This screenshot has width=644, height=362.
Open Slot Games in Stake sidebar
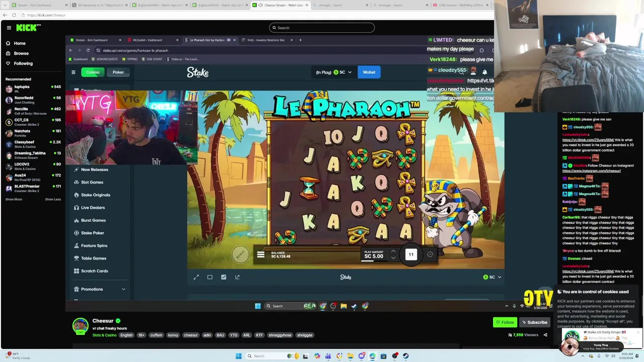pyautogui.click(x=92, y=182)
